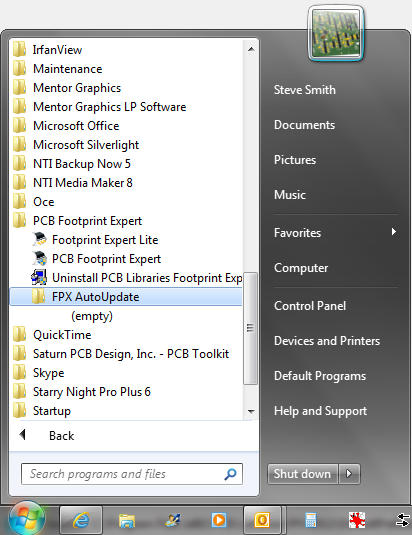Screen dimensions: 412x535
Task: Open Control Panel
Action: [310, 306]
